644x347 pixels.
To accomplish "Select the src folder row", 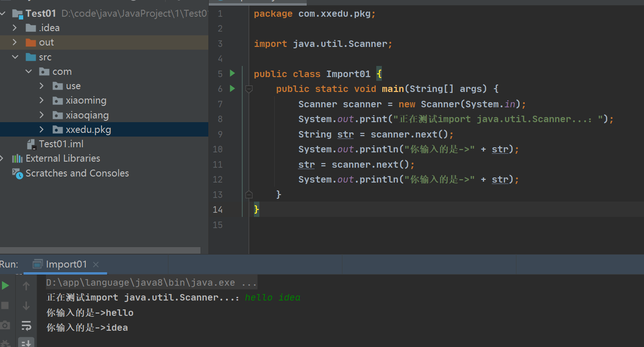I will (104, 57).
